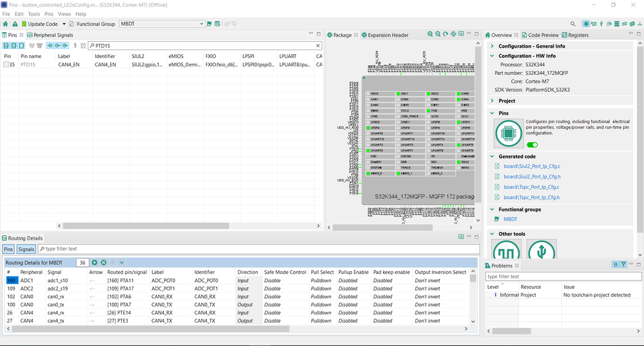Check the pin 35 PTD15 checkbox

6,64
